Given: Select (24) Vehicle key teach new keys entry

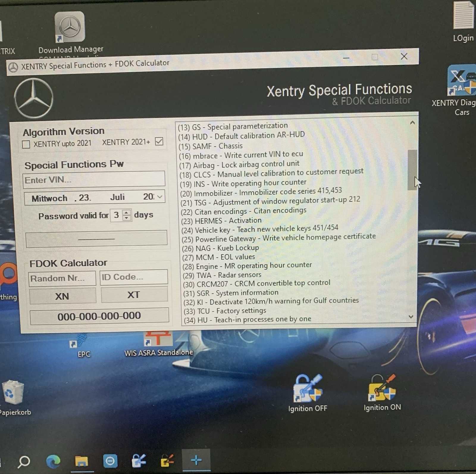Looking at the screenshot, I should 260,229.
